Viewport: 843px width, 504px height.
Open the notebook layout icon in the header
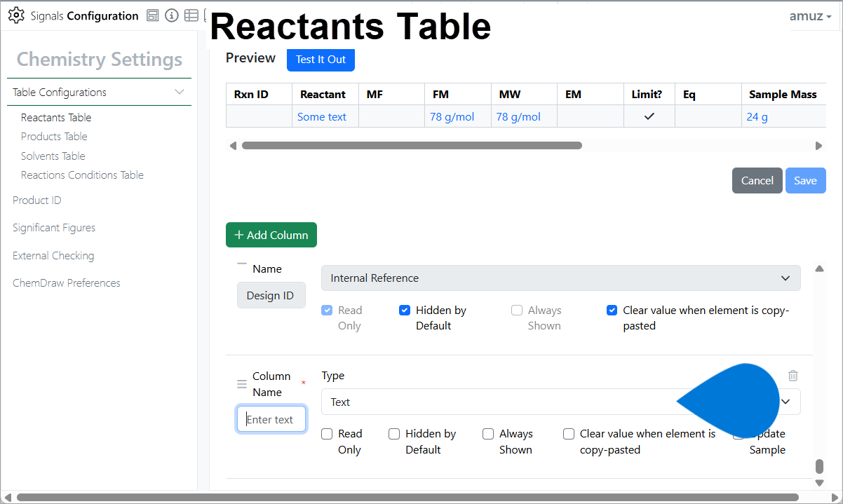(152, 15)
